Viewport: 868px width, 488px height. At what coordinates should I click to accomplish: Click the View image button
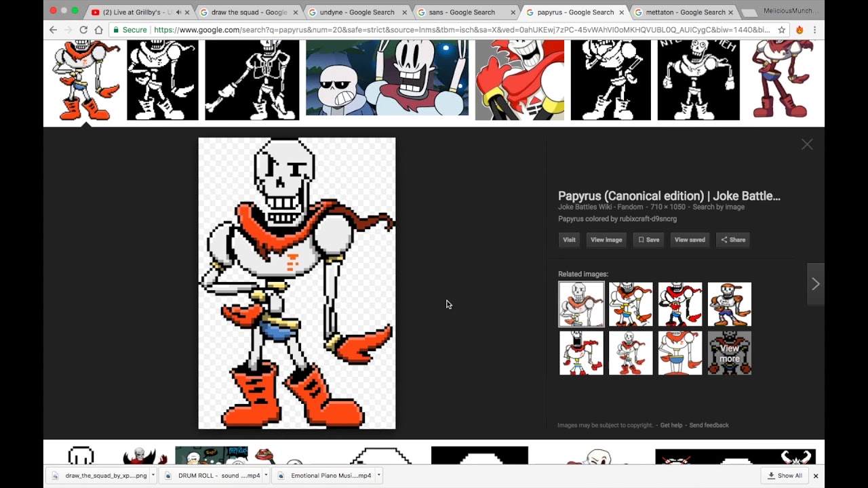point(606,239)
